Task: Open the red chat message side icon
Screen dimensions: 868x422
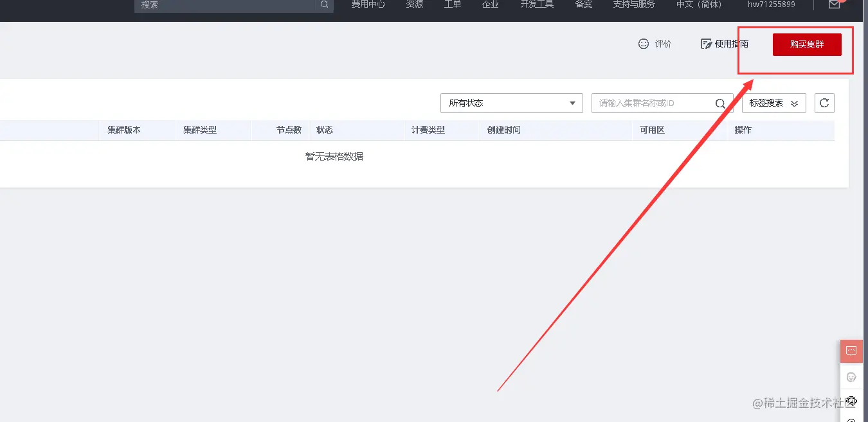Action: point(851,351)
